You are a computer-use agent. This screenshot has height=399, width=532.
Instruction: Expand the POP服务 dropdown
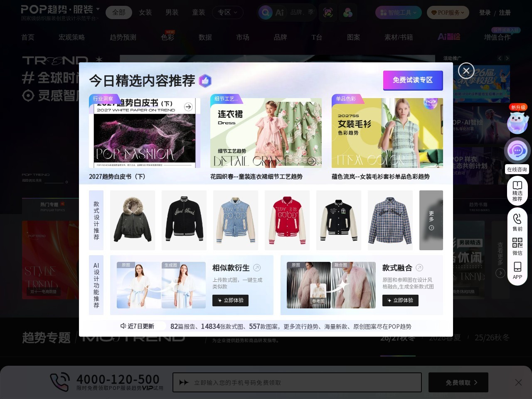pos(448,12)
